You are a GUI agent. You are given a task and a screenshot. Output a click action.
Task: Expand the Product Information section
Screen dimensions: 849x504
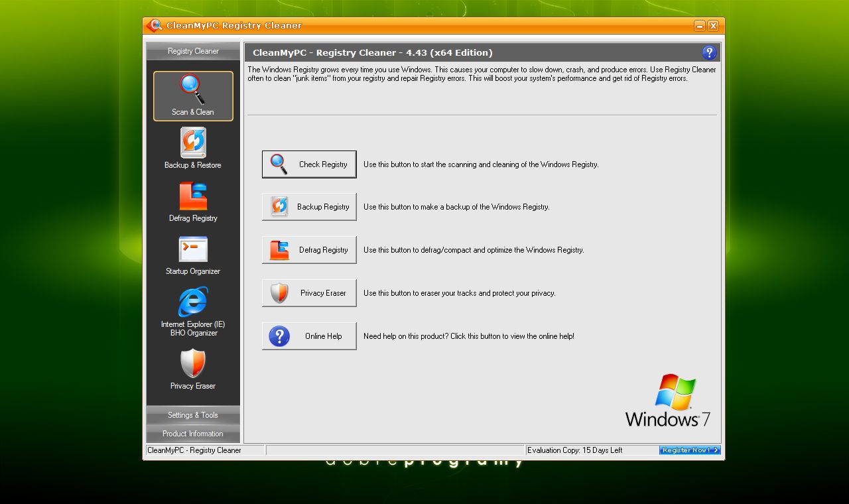192,434
